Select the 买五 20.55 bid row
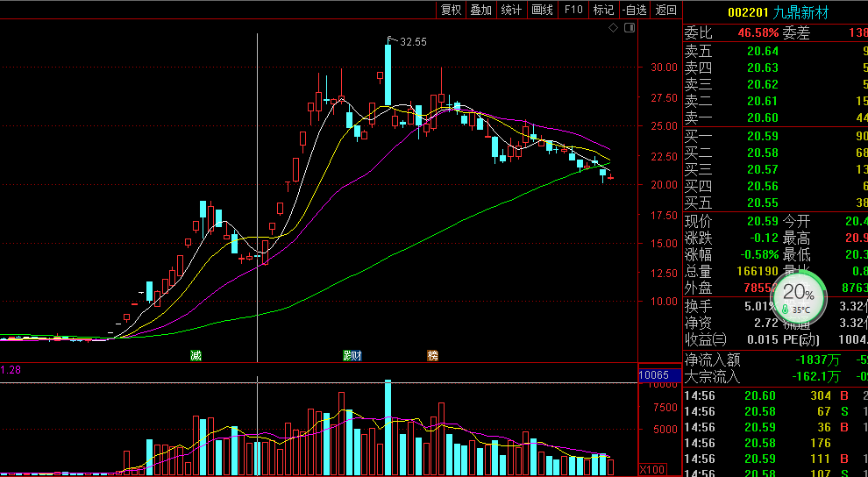 tap(776, 203)
